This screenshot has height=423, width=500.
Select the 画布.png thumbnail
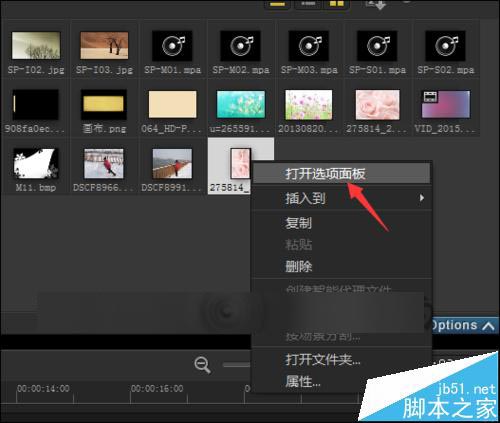pyautogui.click(x=104, y=104)
